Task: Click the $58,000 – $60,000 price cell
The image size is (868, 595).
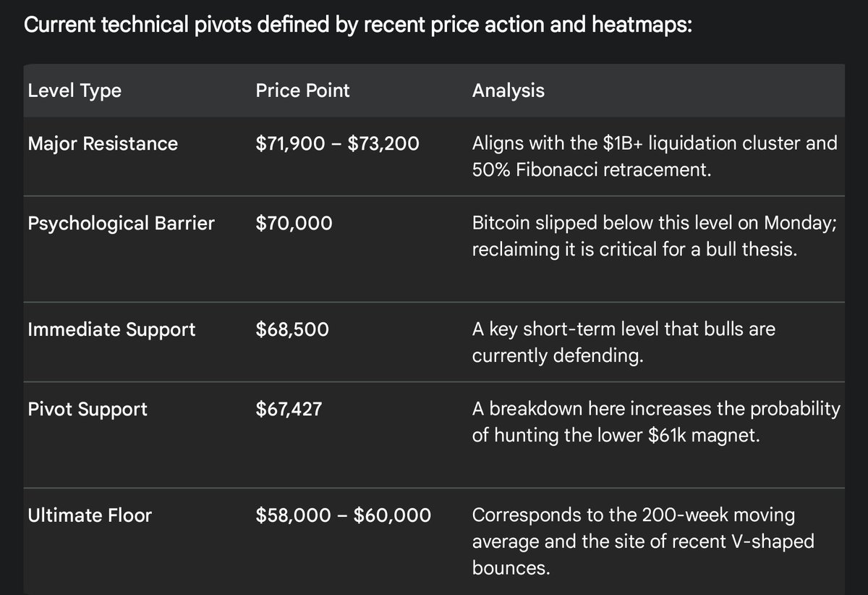Action: point(344,515)
